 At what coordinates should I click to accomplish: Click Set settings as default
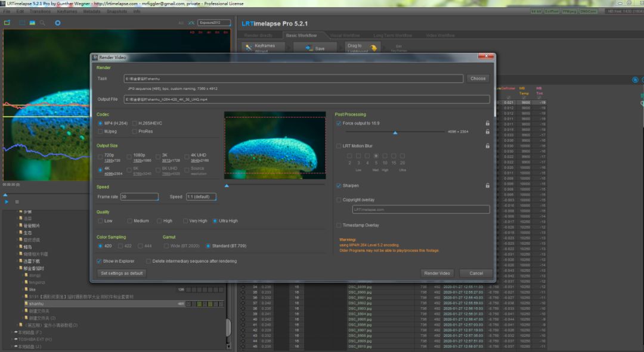coord(122,273)
